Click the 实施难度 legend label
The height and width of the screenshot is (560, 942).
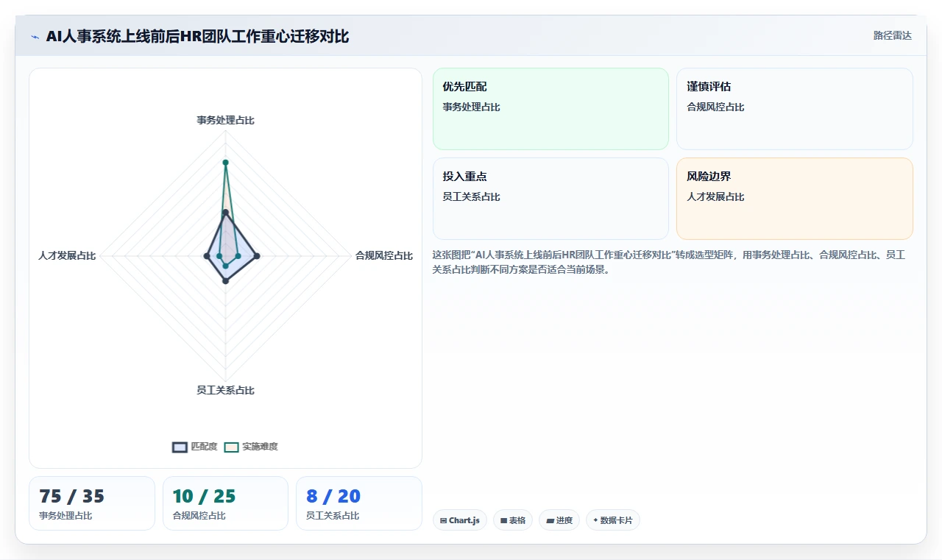[x=260, y=447]
